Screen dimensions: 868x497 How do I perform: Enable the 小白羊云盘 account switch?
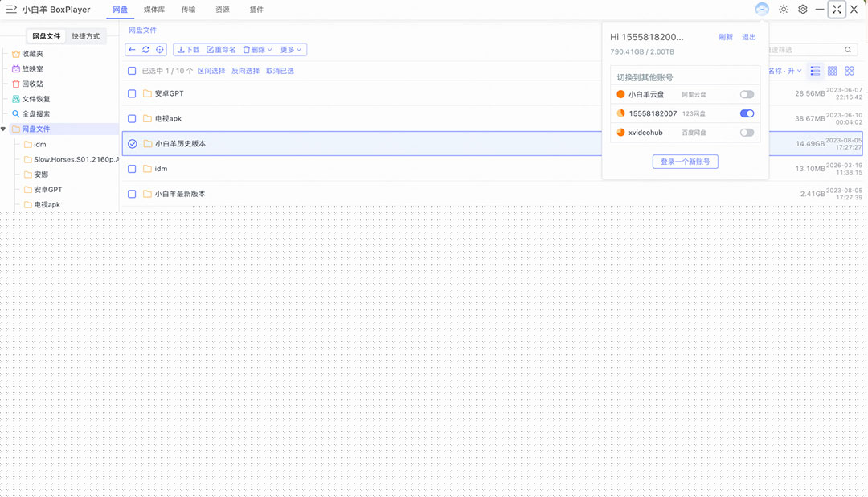click(747, 94)
